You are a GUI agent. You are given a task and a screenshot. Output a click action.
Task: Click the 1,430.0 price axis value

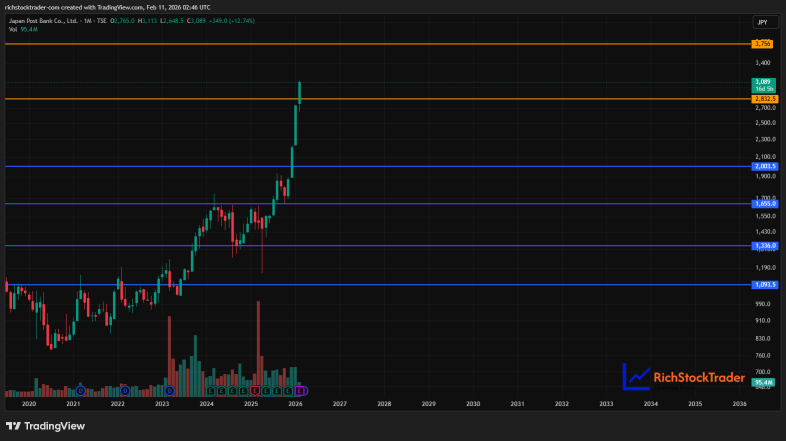click(765, 232)
